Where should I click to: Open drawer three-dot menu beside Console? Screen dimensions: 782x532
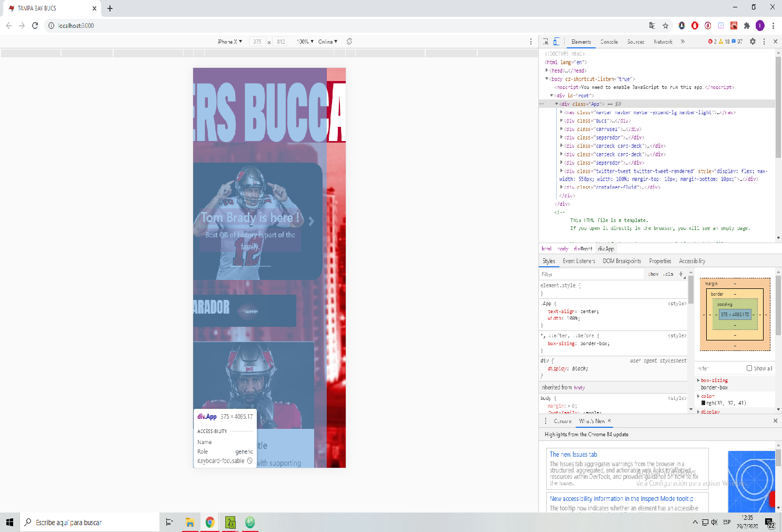(545, 421)
